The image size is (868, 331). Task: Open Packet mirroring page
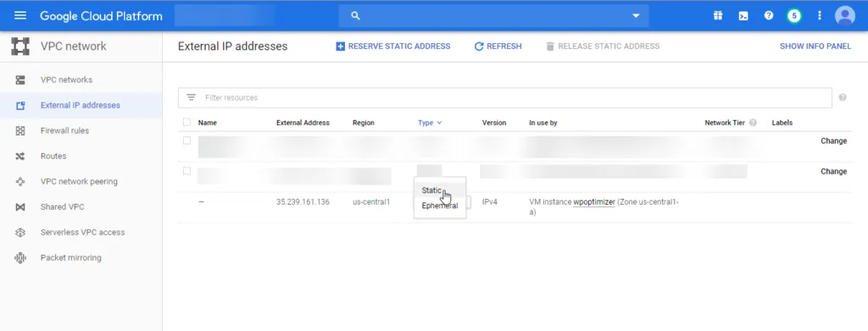71,257
